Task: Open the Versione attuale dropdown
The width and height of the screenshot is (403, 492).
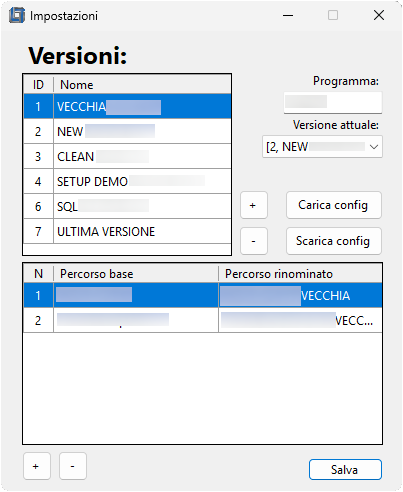Action: tap(322, 147)
